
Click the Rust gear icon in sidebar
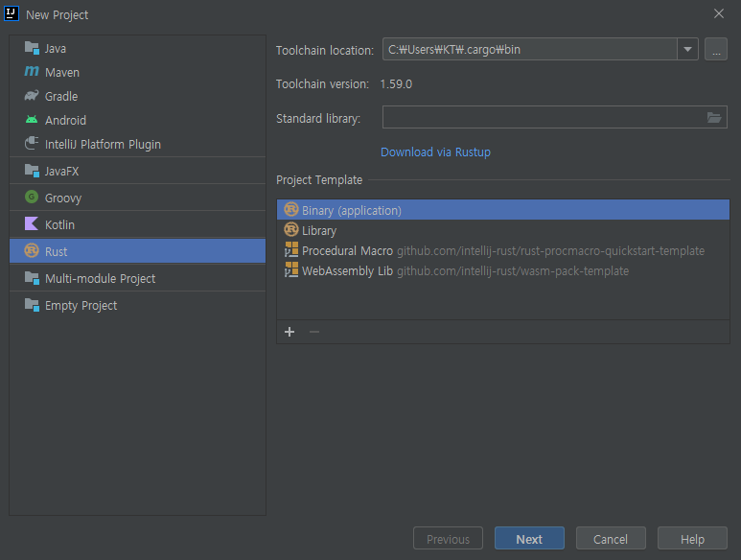(32, 250)
